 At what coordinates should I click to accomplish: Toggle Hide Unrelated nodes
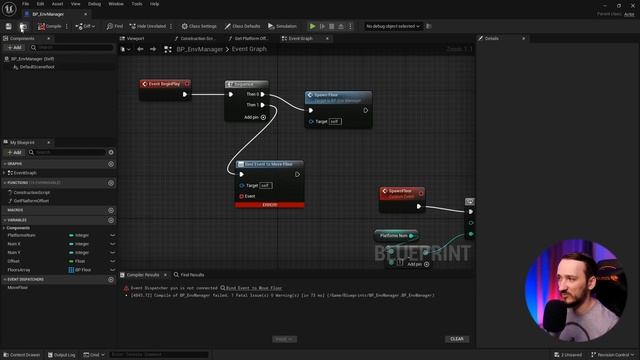(x=148, y=26)
